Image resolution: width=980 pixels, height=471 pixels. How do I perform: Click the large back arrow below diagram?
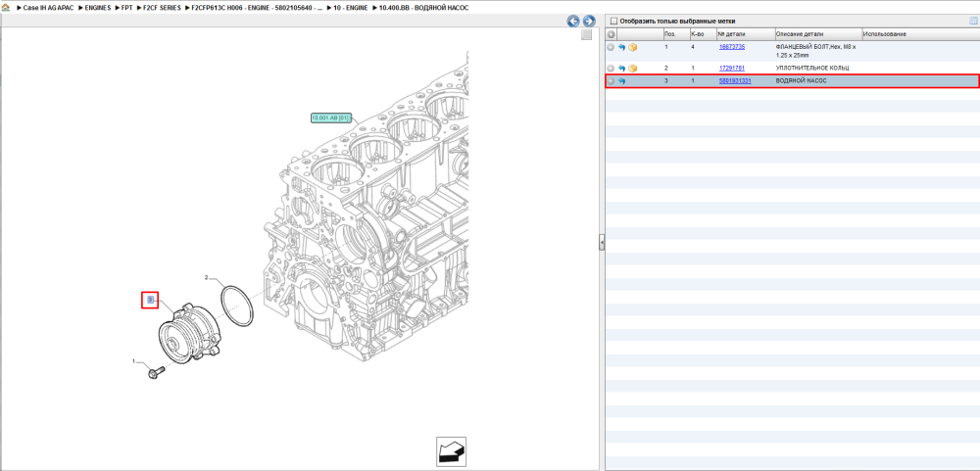click(x=451, y=452)
